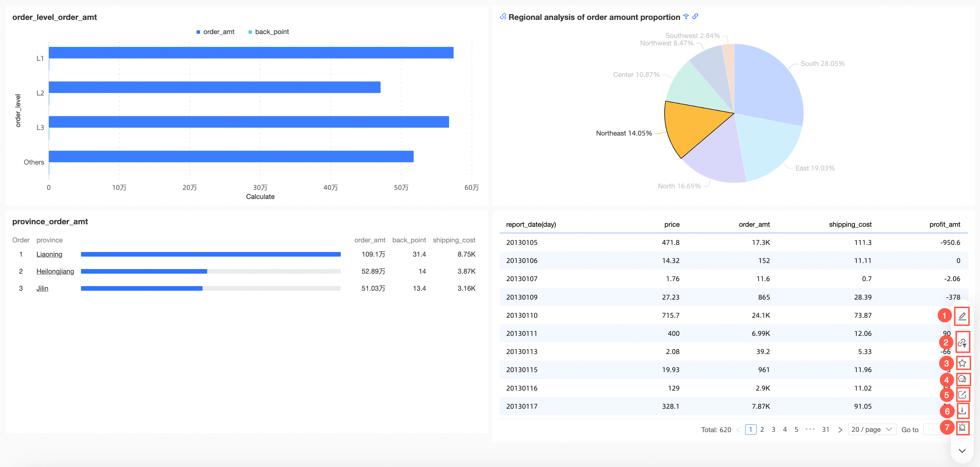Open the Liaoning province link
The image size is (980, 467).
pyautogui.click(x=49, y=254)
